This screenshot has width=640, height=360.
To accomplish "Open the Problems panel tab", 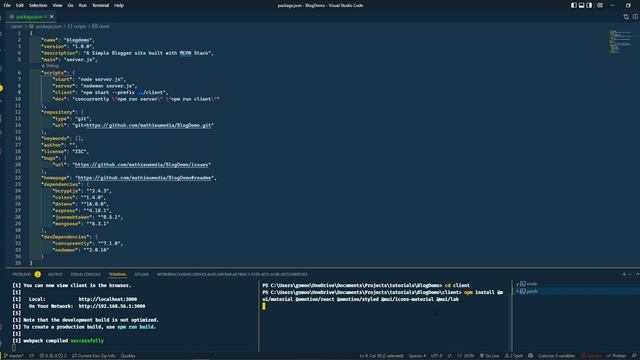I will [22, 274].
